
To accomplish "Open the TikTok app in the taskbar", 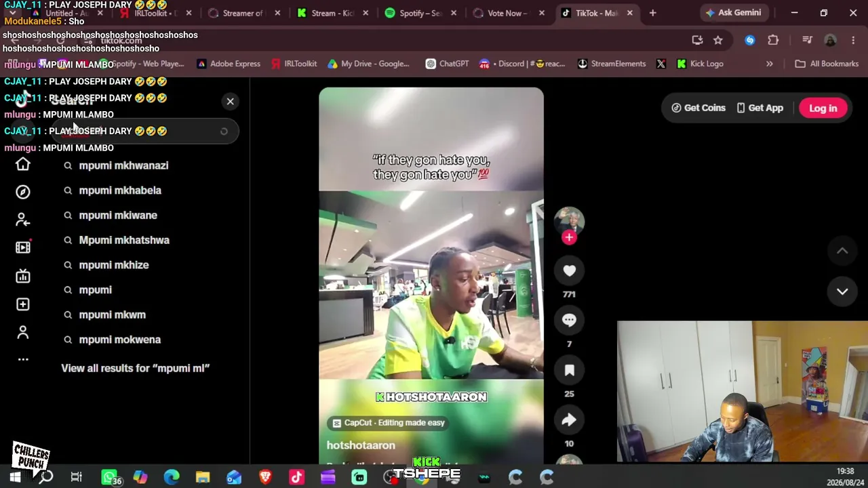I will [x=296, y=477].
